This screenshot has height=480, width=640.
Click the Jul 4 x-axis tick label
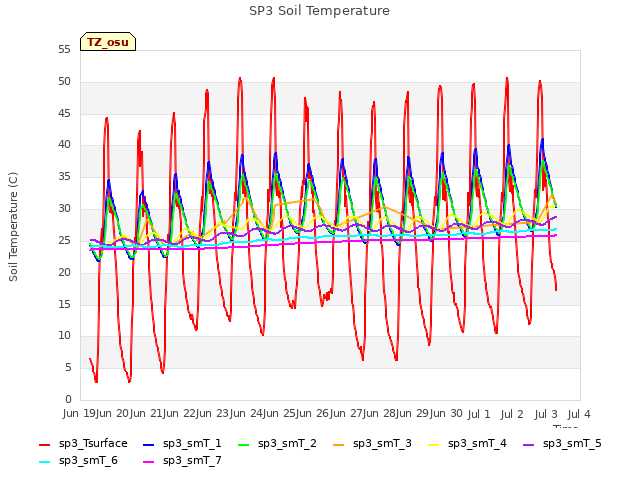coord(579,415)
